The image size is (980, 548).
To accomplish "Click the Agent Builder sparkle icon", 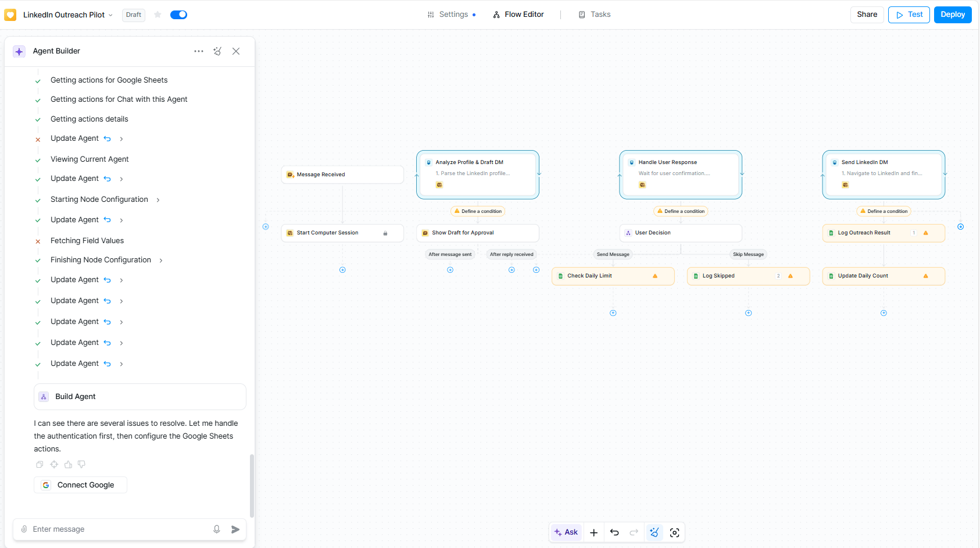I will click(x=19, y=51).
